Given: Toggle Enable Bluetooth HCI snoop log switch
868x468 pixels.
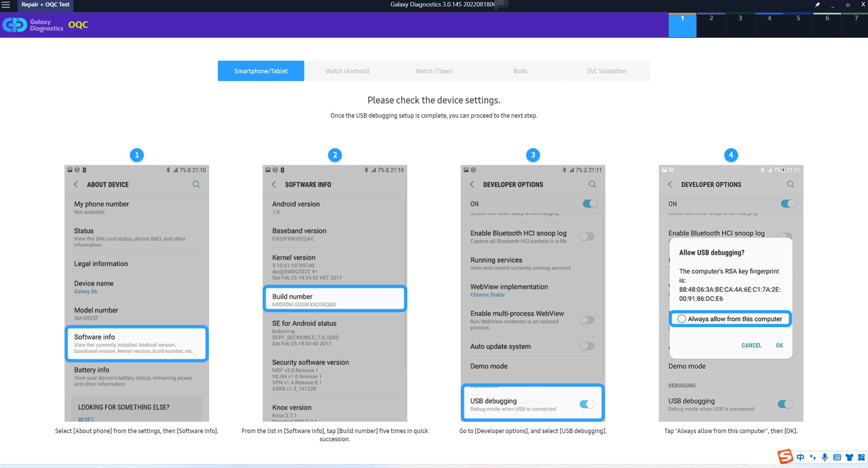Looking at the screenshot, I should click(587, 236).
